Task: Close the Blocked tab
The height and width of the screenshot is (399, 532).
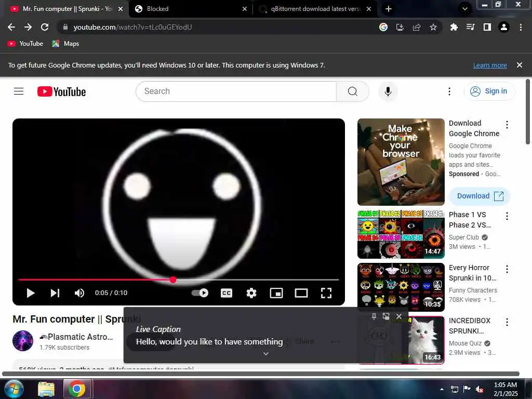Action: tap(245, 9)
